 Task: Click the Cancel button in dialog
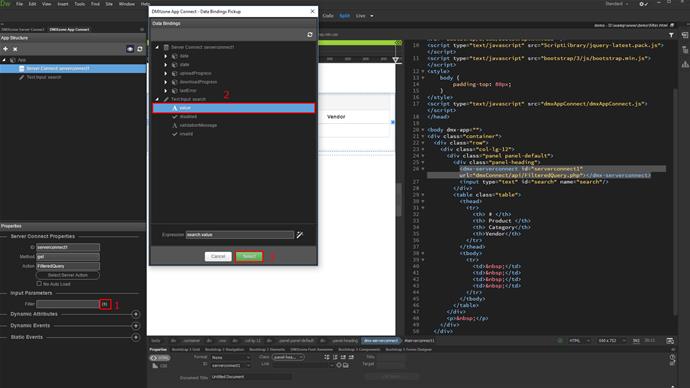pos(218,256)
